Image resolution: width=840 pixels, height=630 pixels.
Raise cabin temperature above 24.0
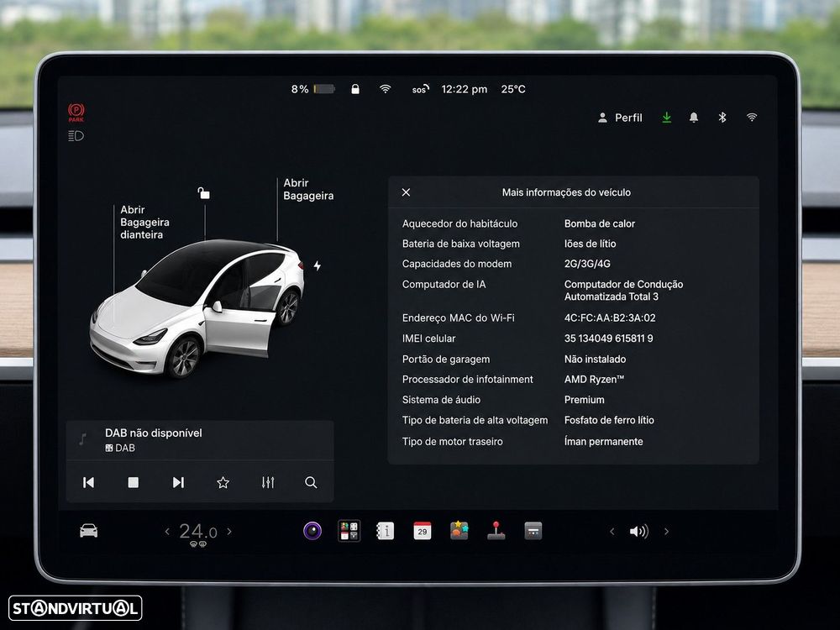click(x=229, y=532)
